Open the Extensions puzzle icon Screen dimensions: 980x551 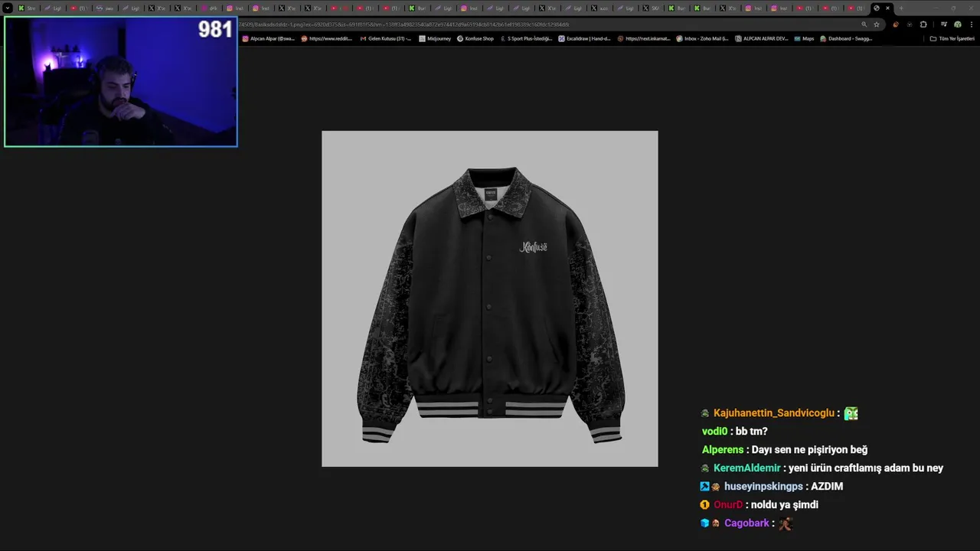click(923, 24)
